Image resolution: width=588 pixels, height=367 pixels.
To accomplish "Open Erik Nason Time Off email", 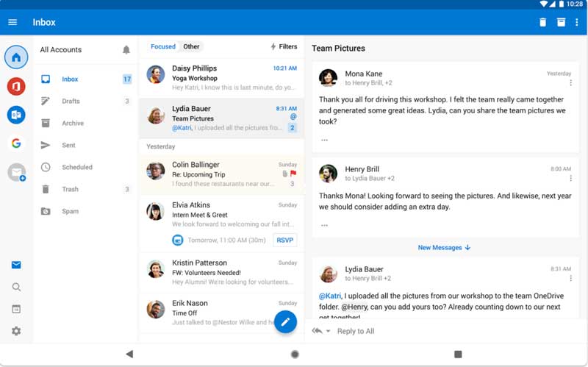I will pyautogui.click(x=222, y=313).
